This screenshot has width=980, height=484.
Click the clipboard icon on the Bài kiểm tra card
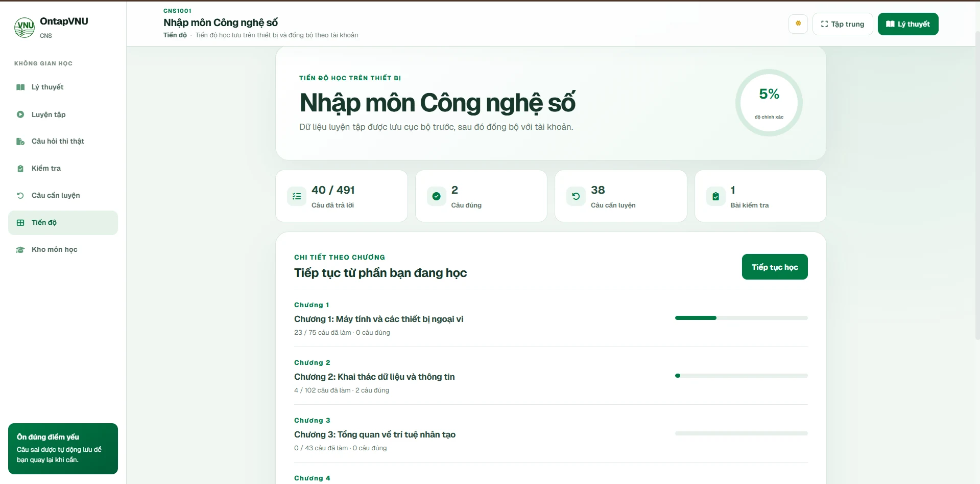[716, 196]
